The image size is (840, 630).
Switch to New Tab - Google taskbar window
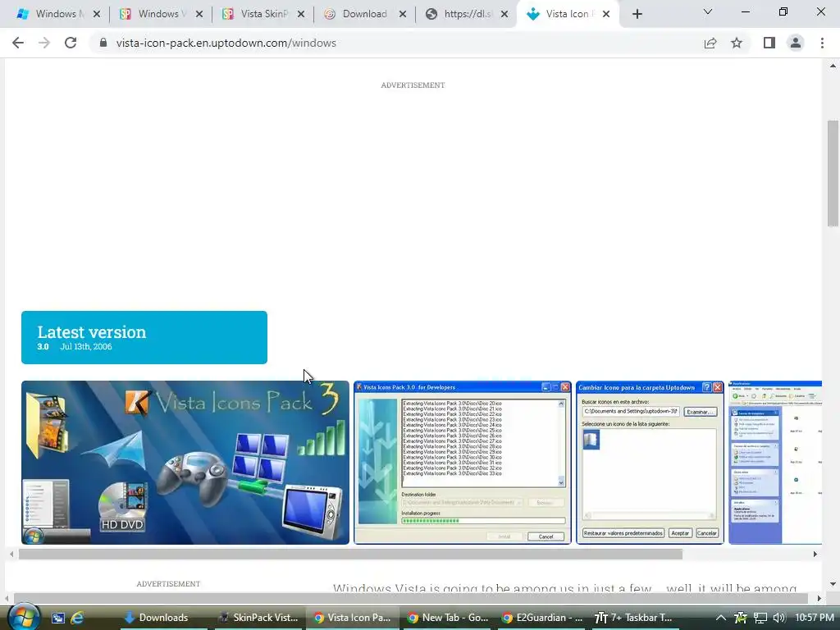tap(449, 618)
